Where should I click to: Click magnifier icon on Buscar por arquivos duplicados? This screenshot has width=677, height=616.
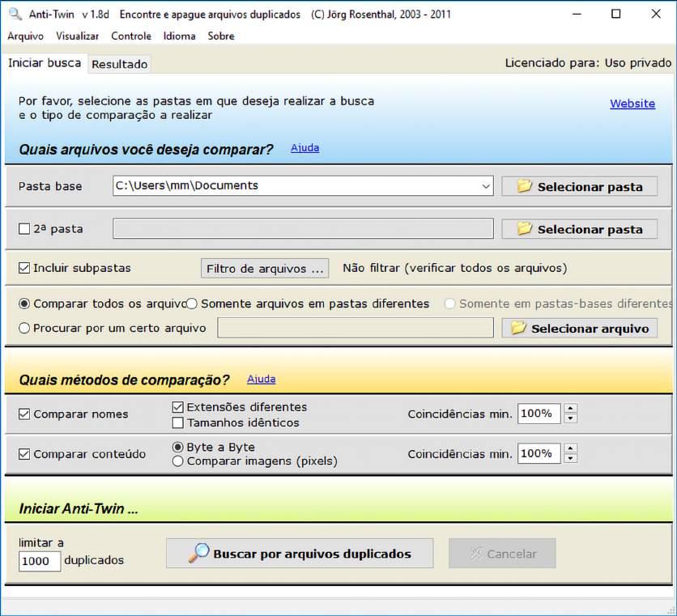[x=198, y=553]
